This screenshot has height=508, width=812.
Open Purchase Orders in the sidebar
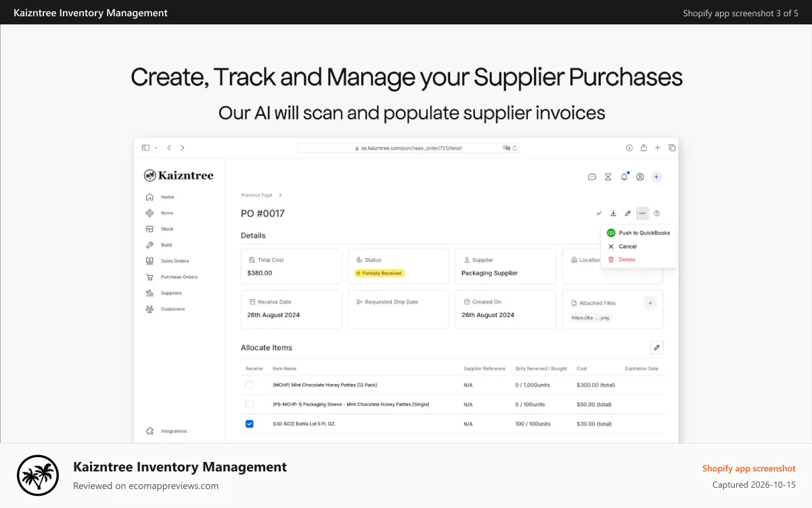(x=171, y=277)
